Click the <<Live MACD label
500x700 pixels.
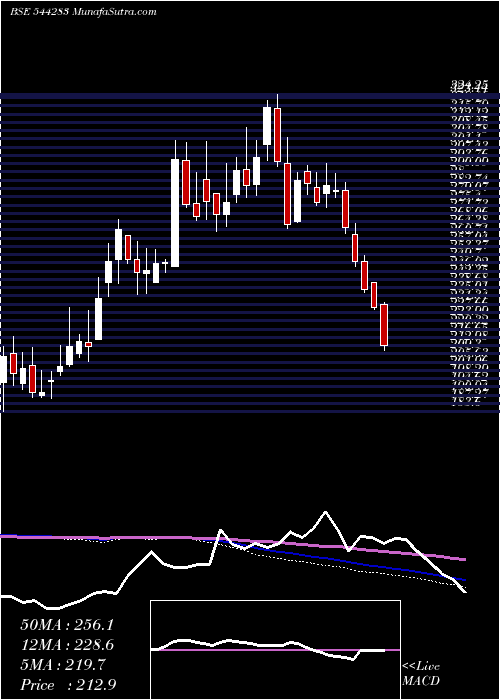click(421, 674)
